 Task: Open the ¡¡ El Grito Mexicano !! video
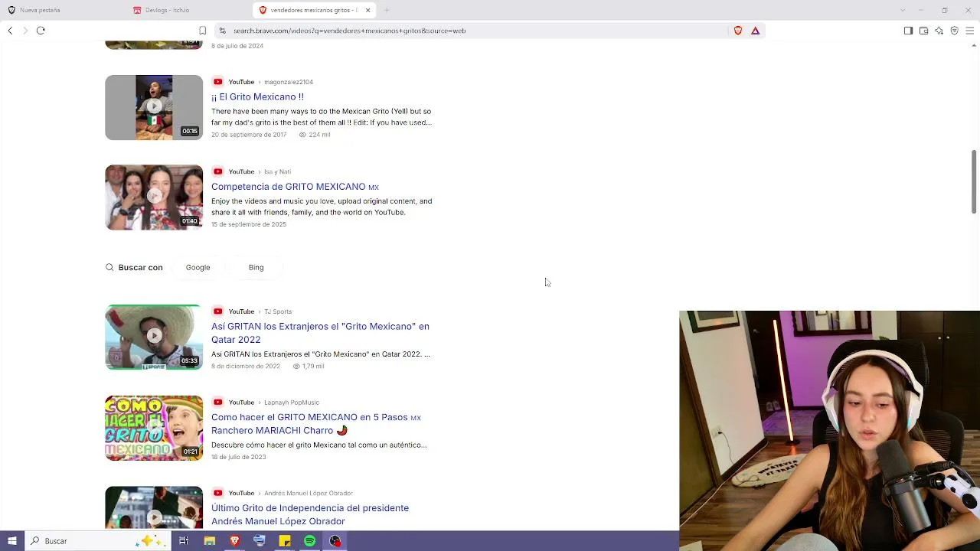[x=257, y=97]
